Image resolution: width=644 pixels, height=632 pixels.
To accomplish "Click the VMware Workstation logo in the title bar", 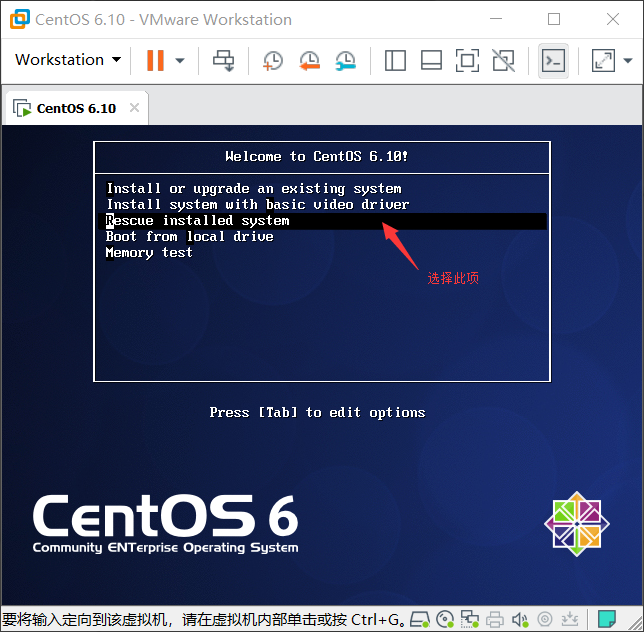I will point(20,19).
